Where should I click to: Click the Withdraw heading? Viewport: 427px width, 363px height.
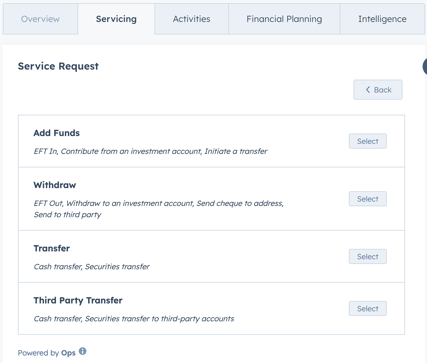point(55,185)
